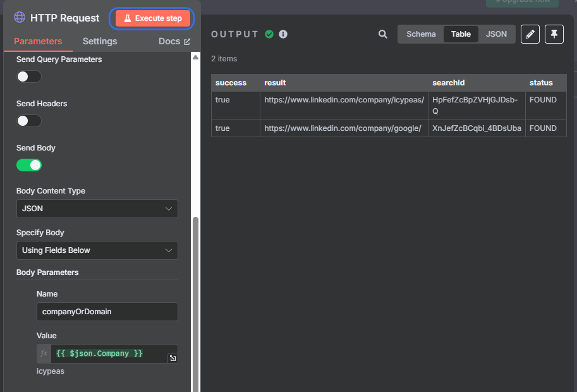Click the HTTP Request globe icon

tap(20, 17)
